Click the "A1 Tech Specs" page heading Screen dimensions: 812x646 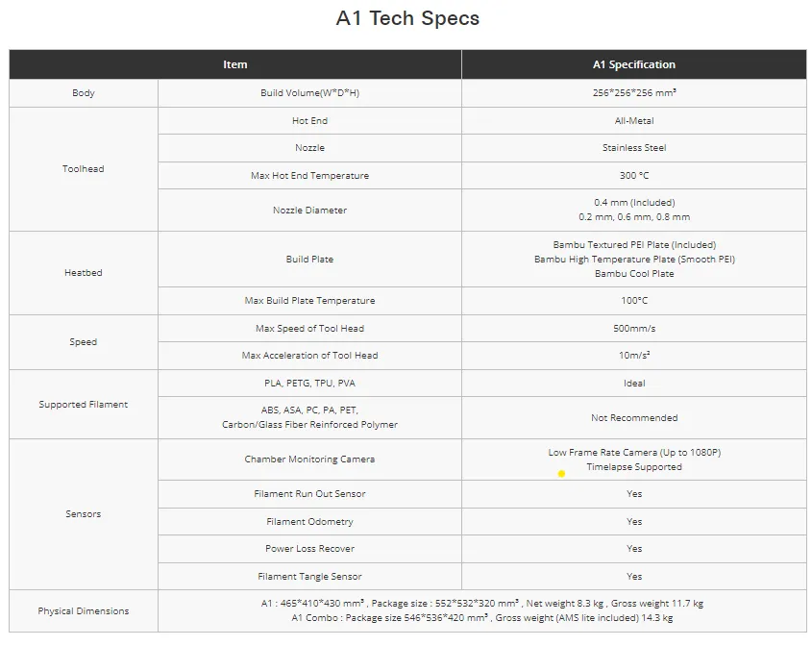pyautogui.click(x=407, y=18)
